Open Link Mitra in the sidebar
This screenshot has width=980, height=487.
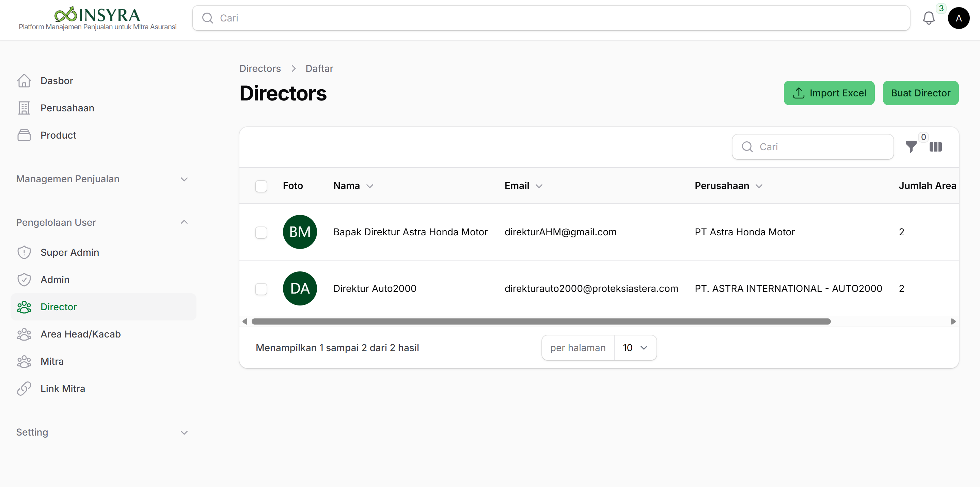pyautogui.click(x=104, y=389)
